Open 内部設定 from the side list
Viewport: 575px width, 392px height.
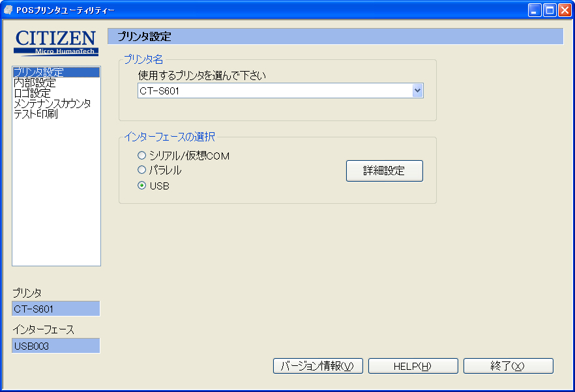pos(35,83)
